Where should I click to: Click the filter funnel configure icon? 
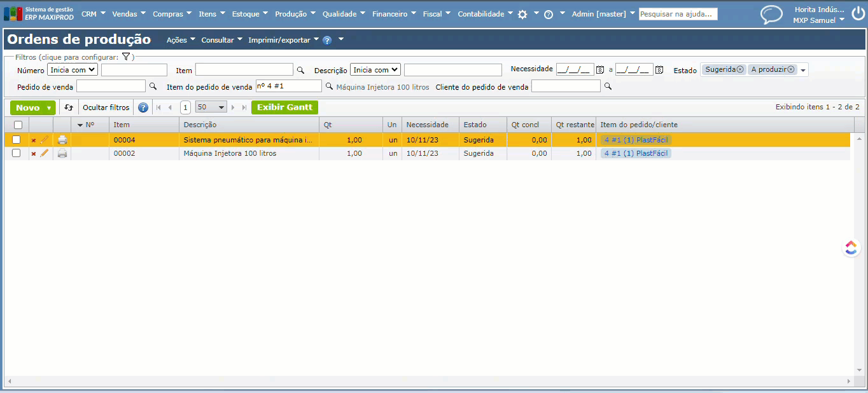(126, 57)
